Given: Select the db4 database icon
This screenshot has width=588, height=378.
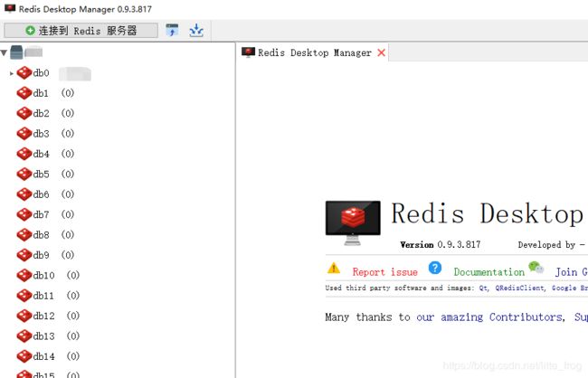Looking at the screenshot, I should coord(24,154).
